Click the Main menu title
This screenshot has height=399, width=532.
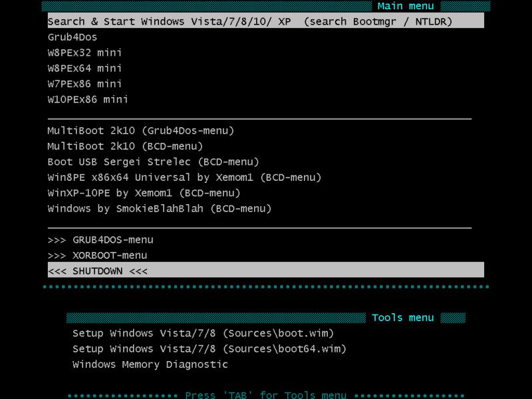click(406, 6)
